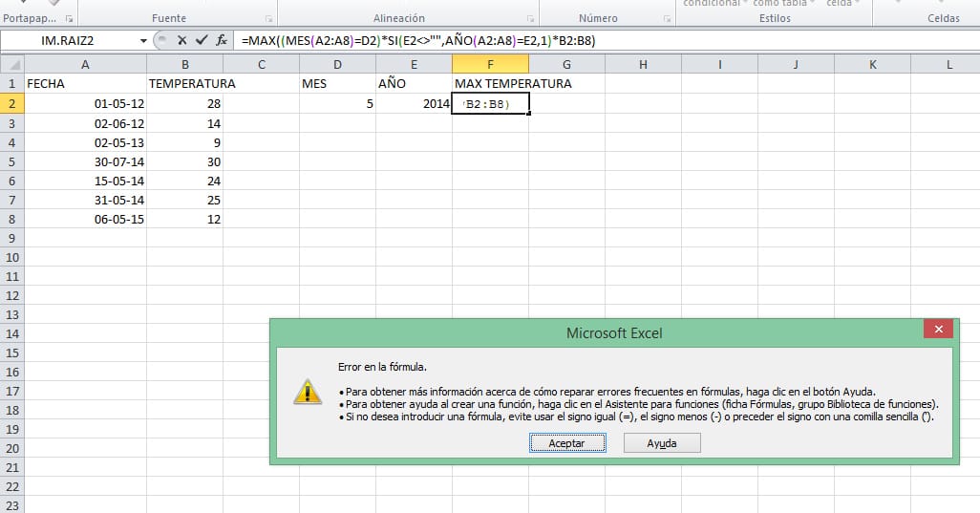Click the temperature cell with value 24
Screen dimensions: 980x513
[x=185, y=182]
